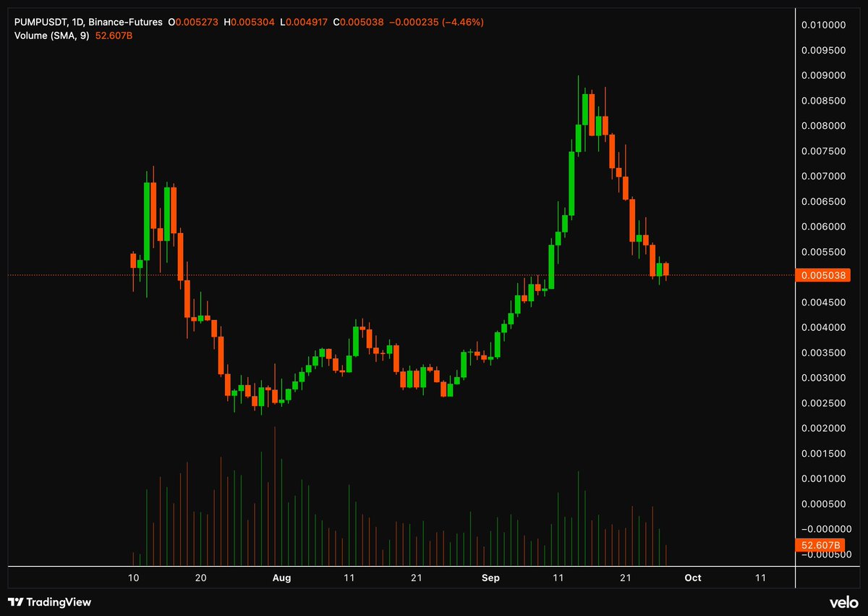Click the Sep date axis label

tap(490, 578)
